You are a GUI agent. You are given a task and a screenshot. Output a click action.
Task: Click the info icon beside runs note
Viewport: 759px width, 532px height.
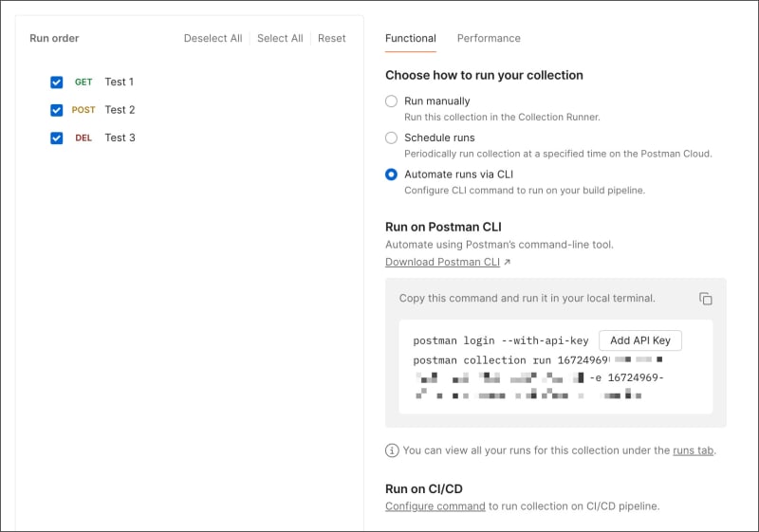(392, 450)
